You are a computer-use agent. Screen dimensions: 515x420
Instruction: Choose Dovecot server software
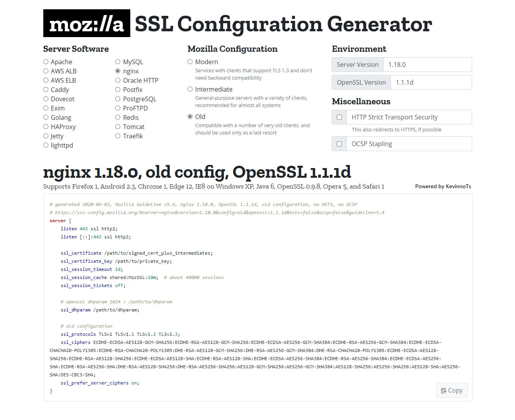46,99
